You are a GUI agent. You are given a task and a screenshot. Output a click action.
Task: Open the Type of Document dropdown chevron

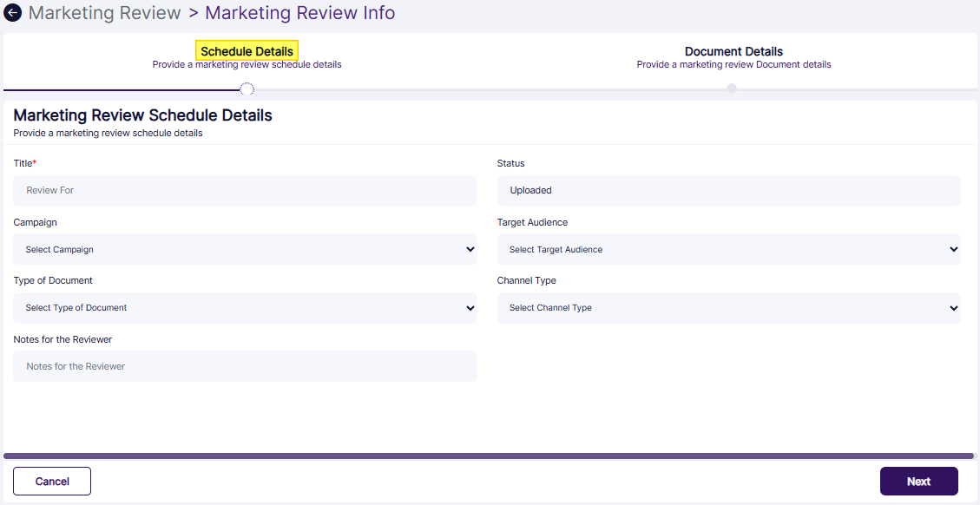click(x=470, y=308)
